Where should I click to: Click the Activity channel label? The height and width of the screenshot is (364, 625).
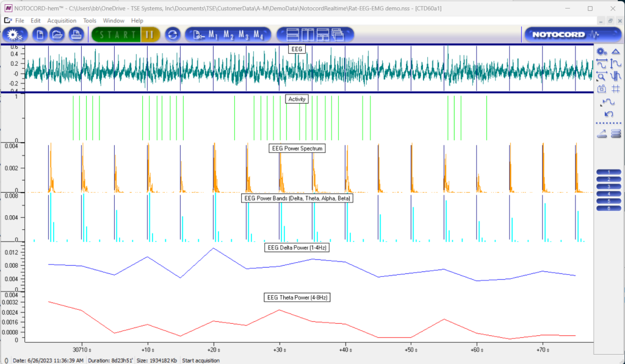pyautogui.click(x=297, y=99)
